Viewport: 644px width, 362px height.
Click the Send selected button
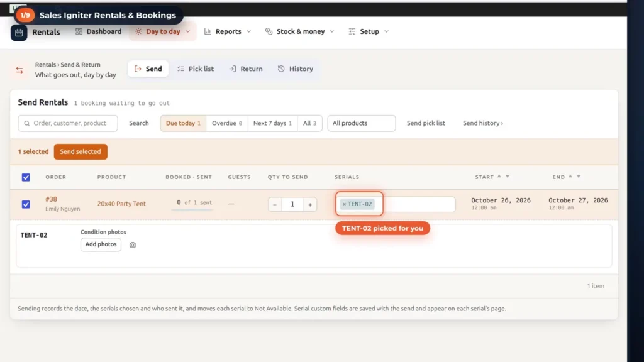click(80, 152)
